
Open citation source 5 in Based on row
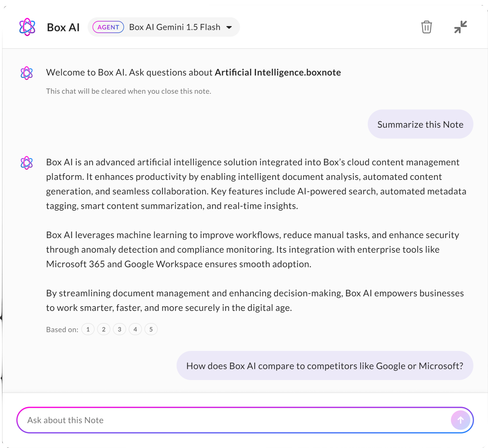pos(151,329)
